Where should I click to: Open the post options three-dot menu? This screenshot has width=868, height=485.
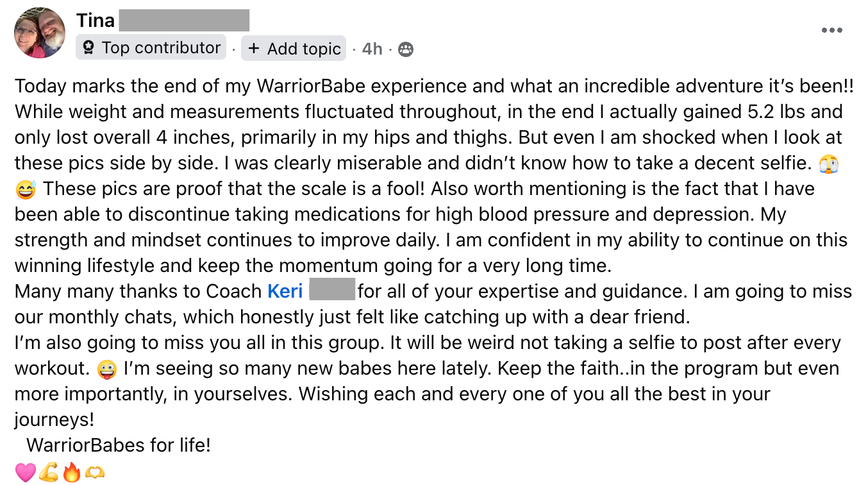pyautogui.click(x=831, y=30)
